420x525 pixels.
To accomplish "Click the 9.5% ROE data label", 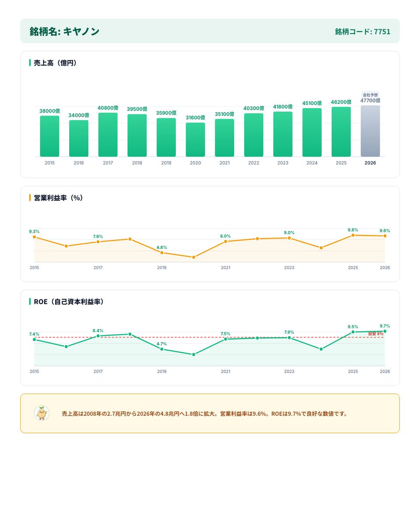I will click(x=353, y=327).
